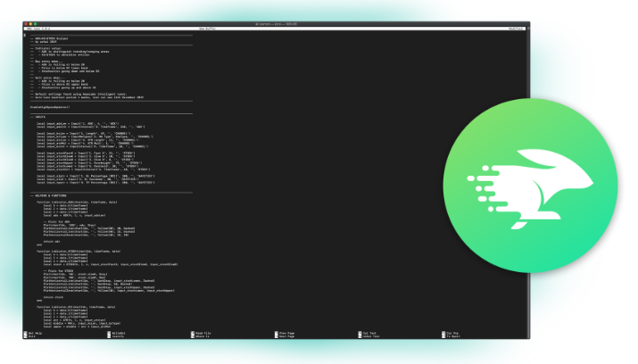Click the GNU nano version text

tap(38, 29)
